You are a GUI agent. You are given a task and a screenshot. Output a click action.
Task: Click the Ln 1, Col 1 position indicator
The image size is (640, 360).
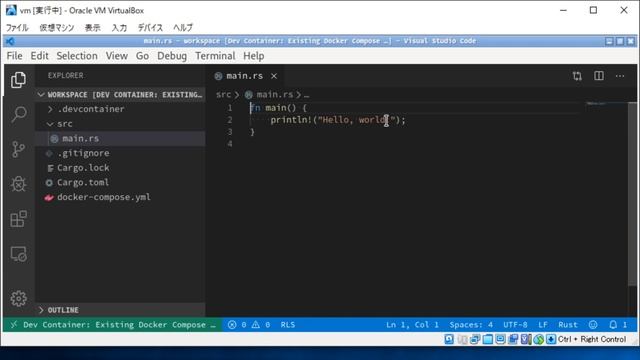[412, 325]
